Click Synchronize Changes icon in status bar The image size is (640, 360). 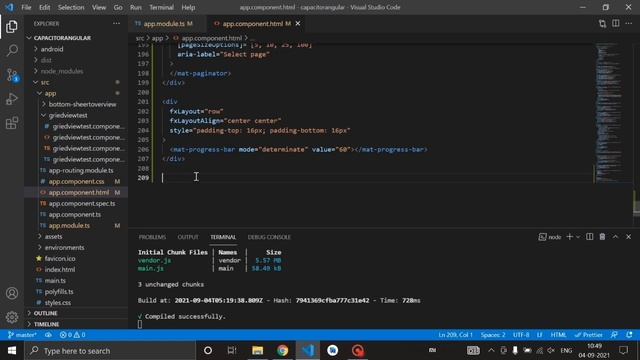[48, 335]
